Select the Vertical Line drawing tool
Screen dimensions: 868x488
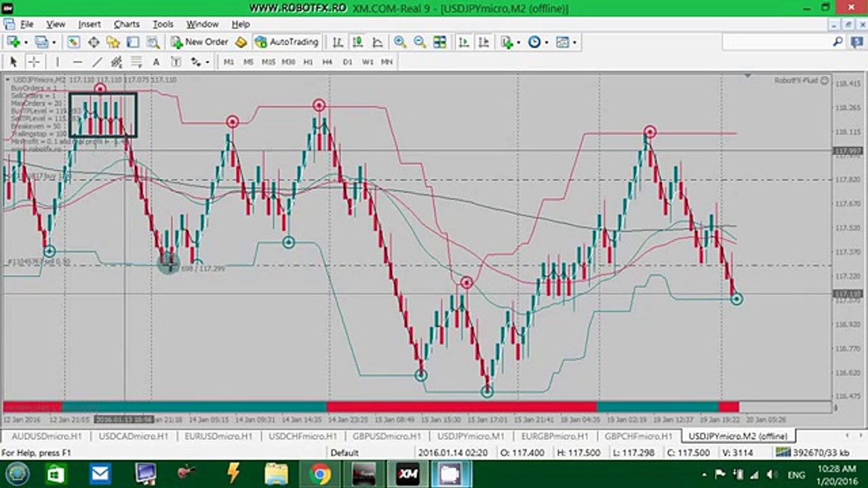(57, 62)
